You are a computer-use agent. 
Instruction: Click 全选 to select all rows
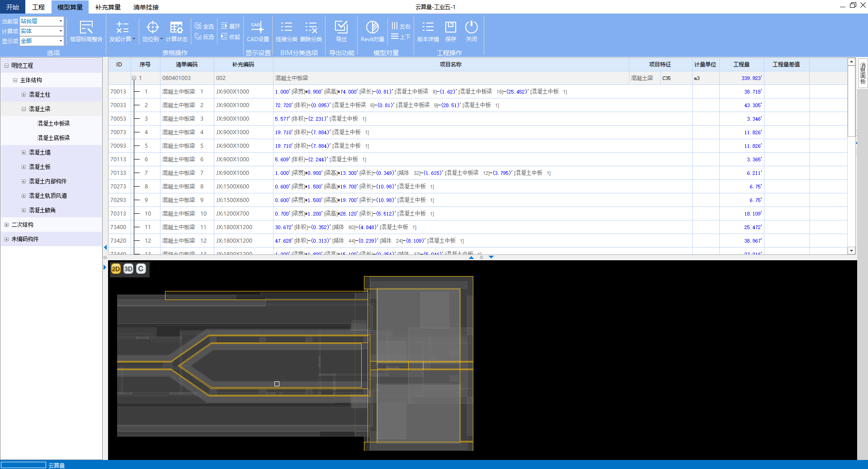(204, 26)
